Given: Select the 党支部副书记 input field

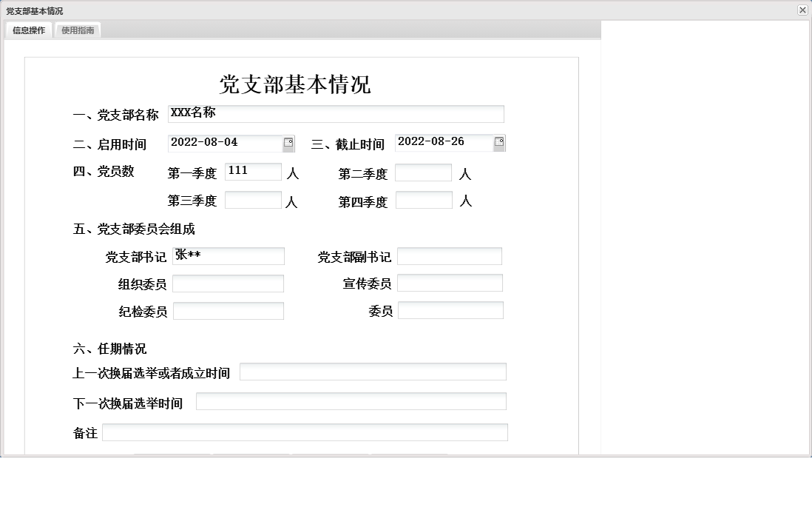Looking at the screenshot, I should point(450,255).
